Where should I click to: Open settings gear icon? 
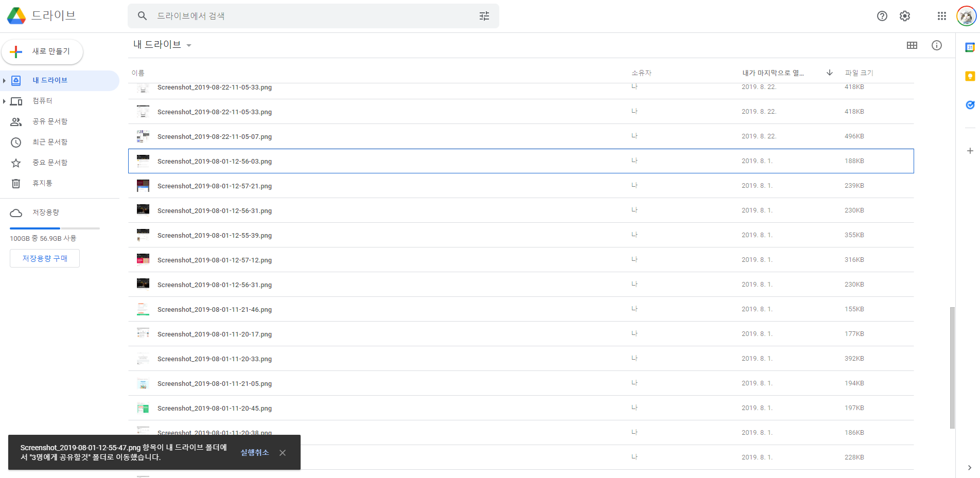click(905, 16)
